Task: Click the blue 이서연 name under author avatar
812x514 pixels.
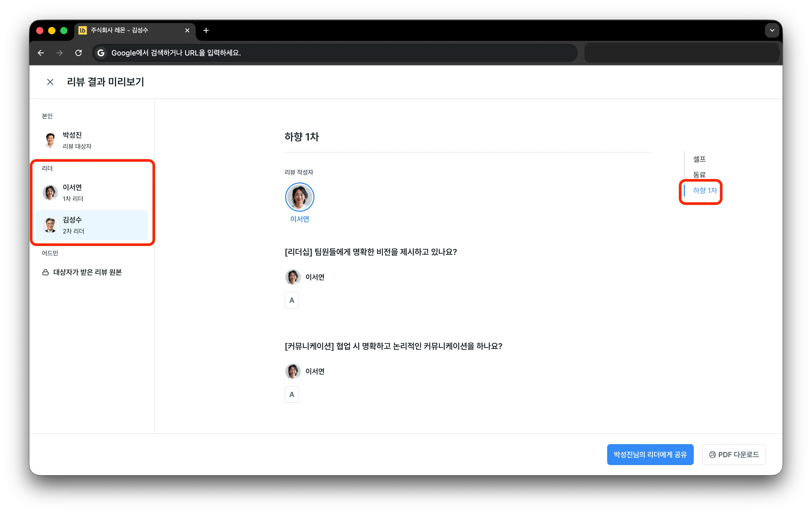Action: pyautogui.click(x=300, y=219)
